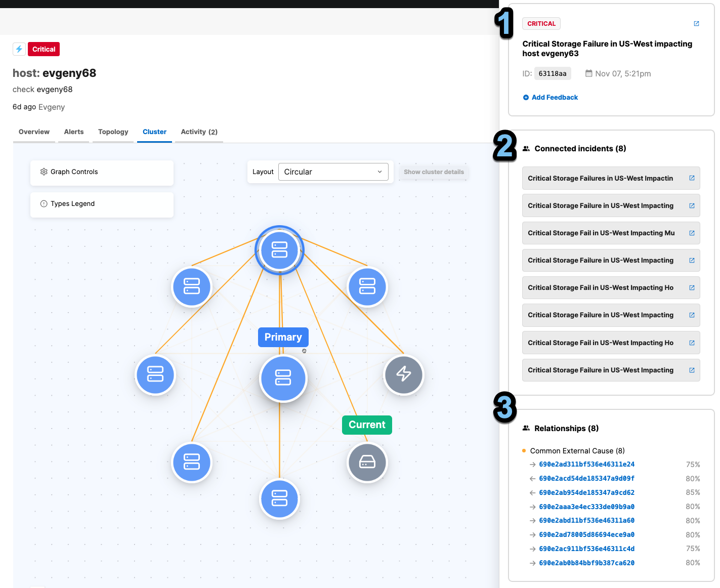This screenshot has width=720, height=588.
Task: Click the calendar icon beside Nov 07 timestamp
Action: point(588,73)
